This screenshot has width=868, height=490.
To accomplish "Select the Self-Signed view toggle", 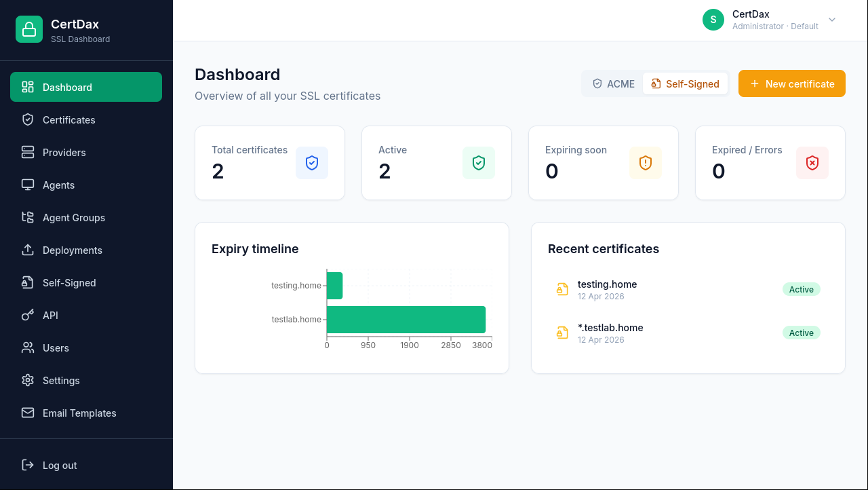I will (x=685, y=84).
